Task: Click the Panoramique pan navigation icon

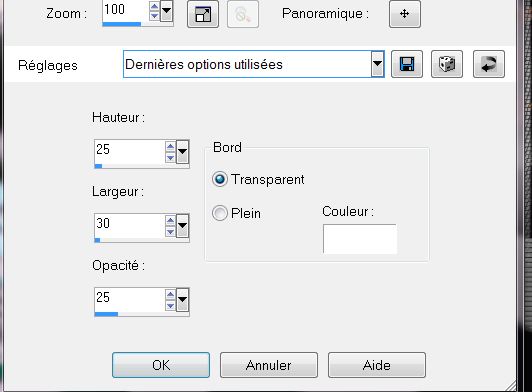Action: click(x=405, y=14)
